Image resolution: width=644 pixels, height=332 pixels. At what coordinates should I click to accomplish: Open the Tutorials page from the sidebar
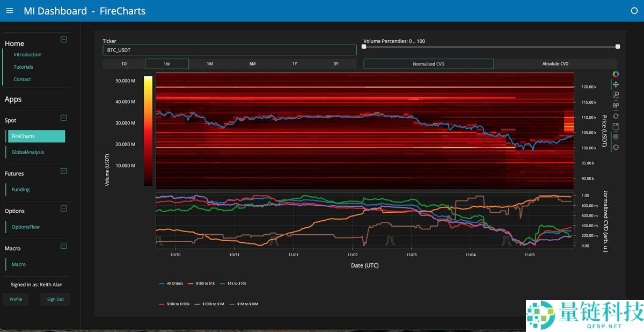tap(23, 67)
